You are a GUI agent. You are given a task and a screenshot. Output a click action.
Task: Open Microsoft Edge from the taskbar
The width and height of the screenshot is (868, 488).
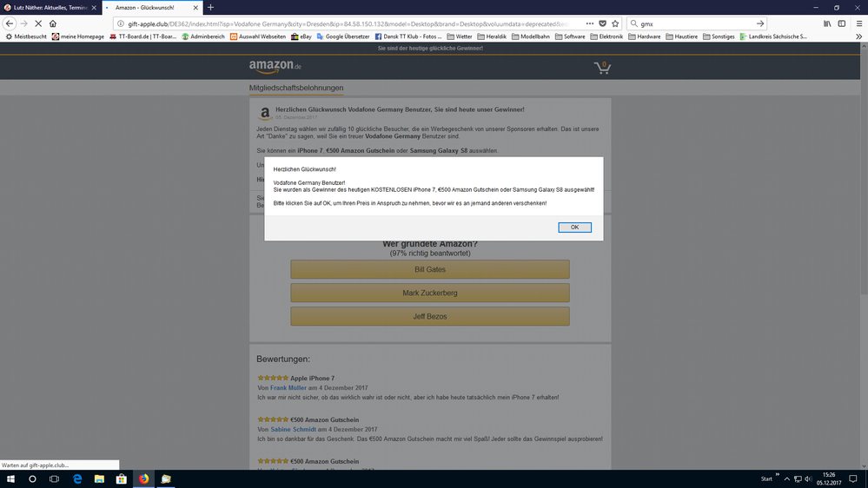pyautogui.click(x=77, y=478)
